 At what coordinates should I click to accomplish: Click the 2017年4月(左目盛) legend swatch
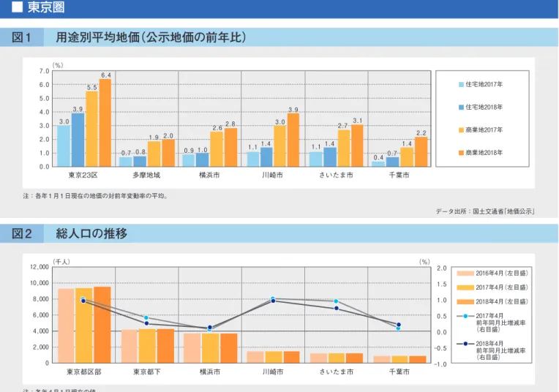tap(465, 287)
